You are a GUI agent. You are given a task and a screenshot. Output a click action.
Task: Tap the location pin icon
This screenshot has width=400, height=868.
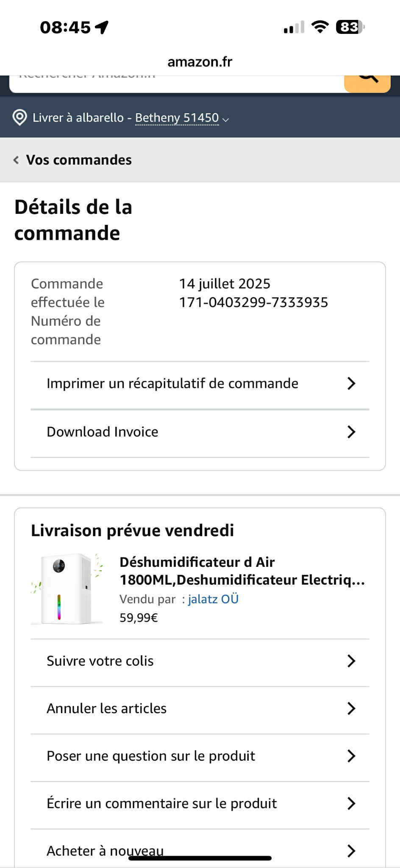(19, 118)
